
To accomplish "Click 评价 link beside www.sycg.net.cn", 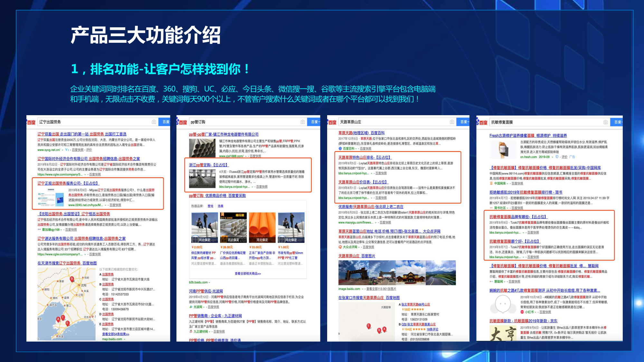I will pyautogui.click(x=89, y=150).
